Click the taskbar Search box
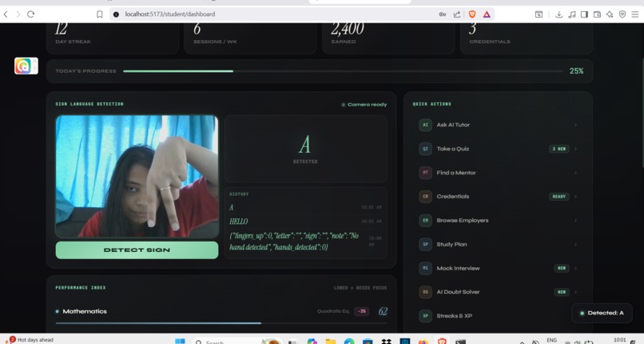Screen dimensions: 644x344 pyautogui.click(x=237, y=341)
